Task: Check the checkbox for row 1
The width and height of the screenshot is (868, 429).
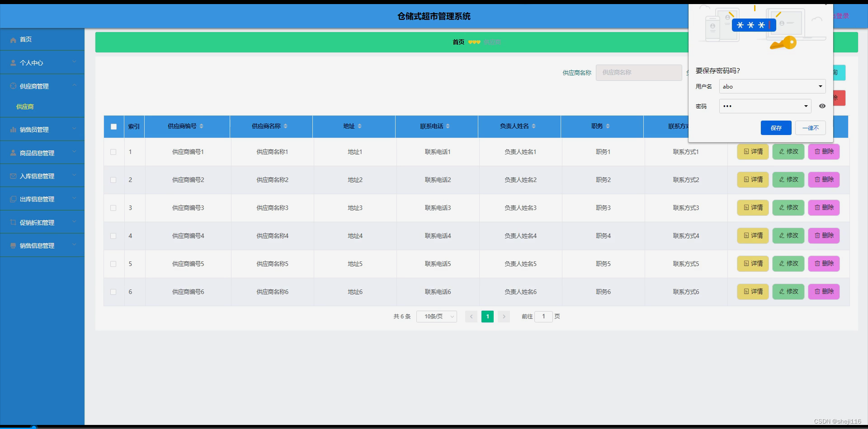Action: pyautogui.click(x=113, y=152)
